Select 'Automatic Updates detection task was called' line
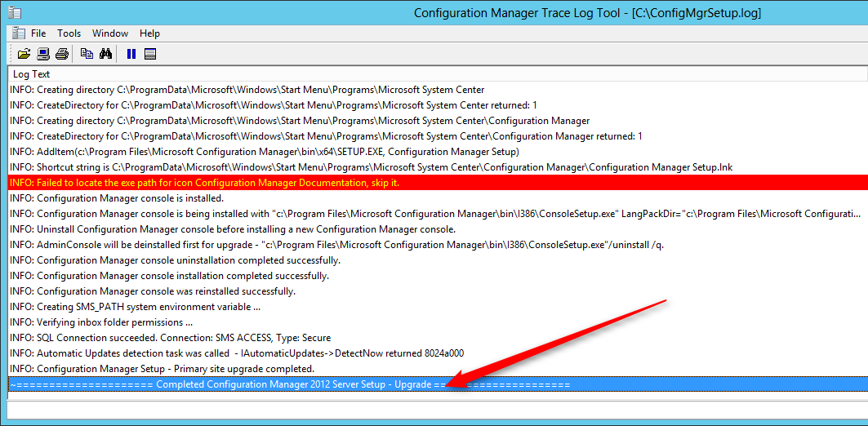This screenshot has width=868, height=426. [438, 353]
